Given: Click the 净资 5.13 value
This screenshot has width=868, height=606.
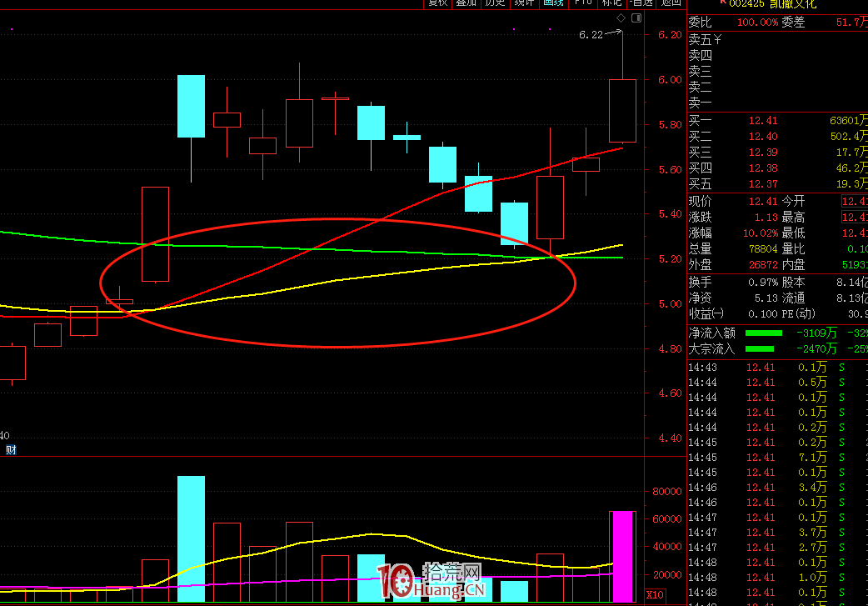Looking at the screenshot, I should coord(766,298).
